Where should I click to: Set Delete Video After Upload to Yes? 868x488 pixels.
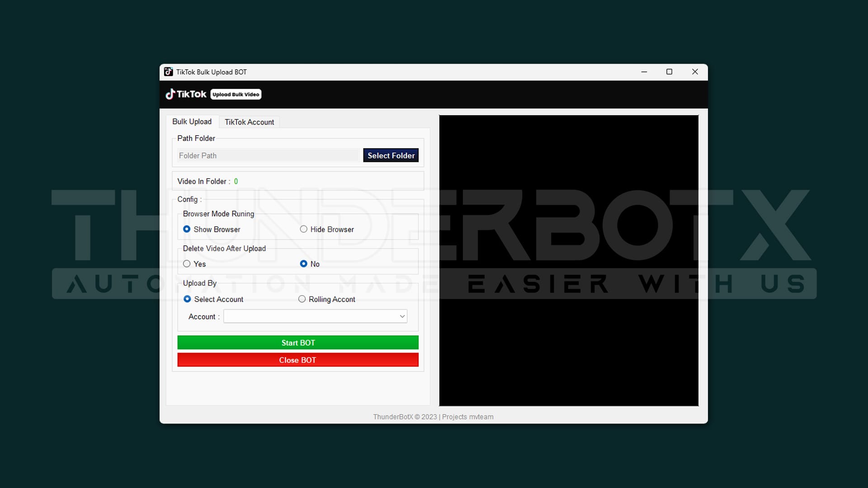pos(187,264)
